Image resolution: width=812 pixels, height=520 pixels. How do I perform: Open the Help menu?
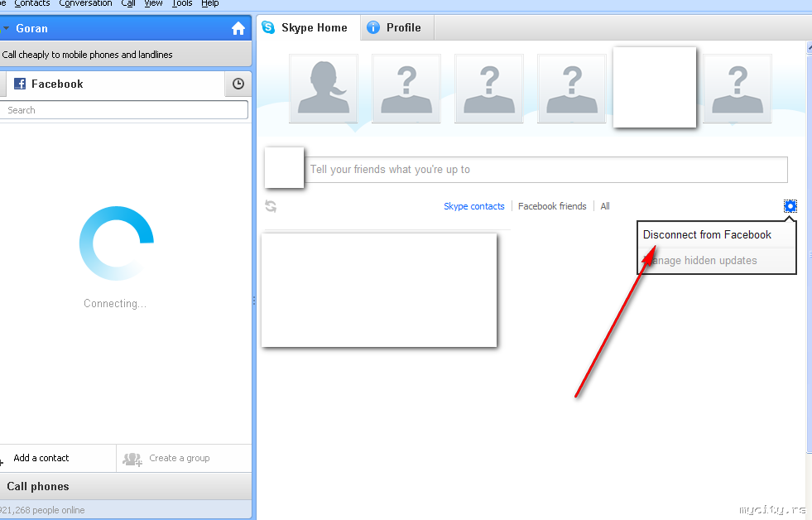click(209, 3)
